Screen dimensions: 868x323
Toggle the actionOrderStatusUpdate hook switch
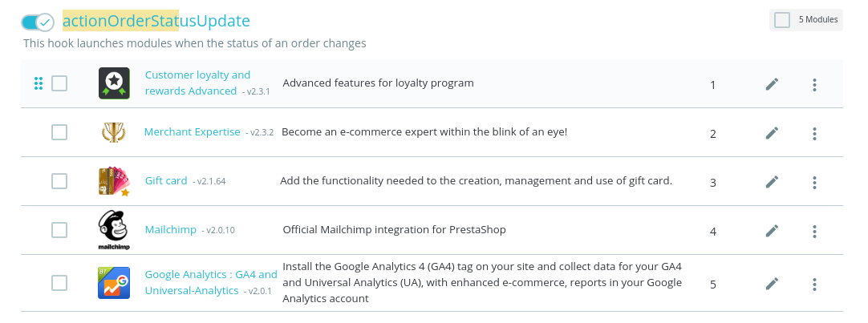(38, 22)
